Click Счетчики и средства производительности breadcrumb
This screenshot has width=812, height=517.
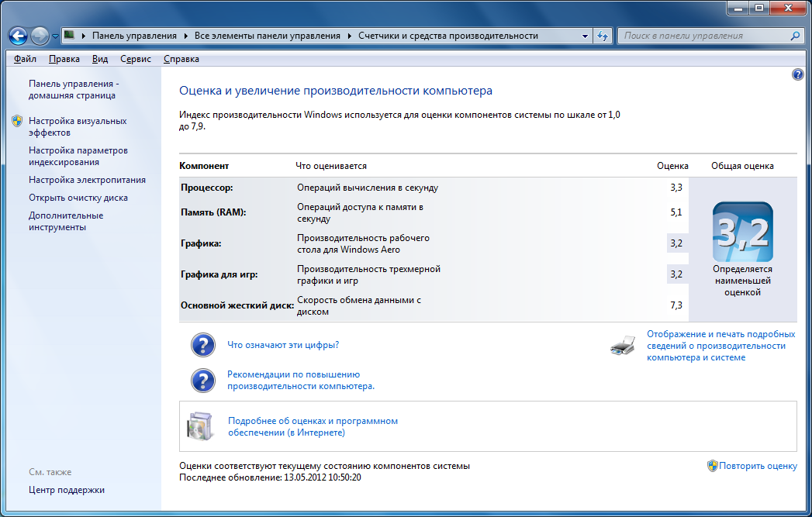[x=448, y=36]
